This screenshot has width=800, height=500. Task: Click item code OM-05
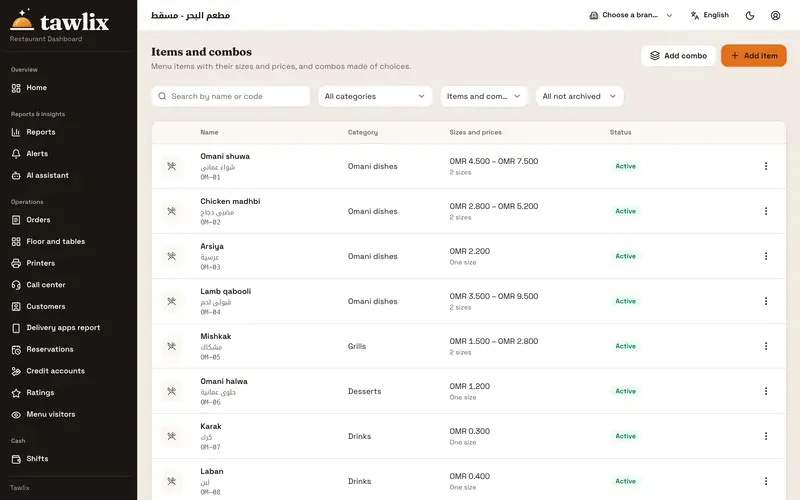point(210,357)
